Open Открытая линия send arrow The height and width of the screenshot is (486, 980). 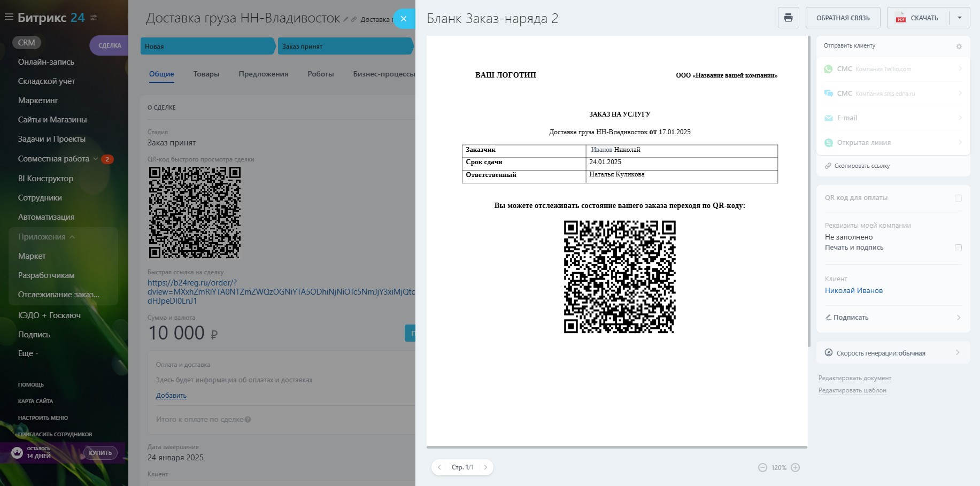click(960, 143)
